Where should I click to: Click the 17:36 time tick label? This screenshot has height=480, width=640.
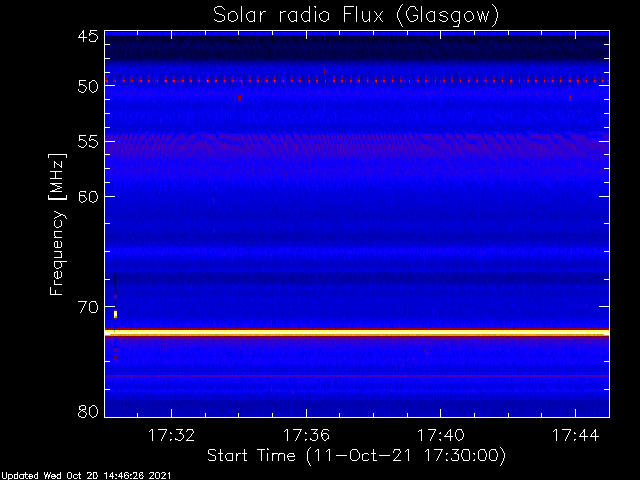point(306,435)
